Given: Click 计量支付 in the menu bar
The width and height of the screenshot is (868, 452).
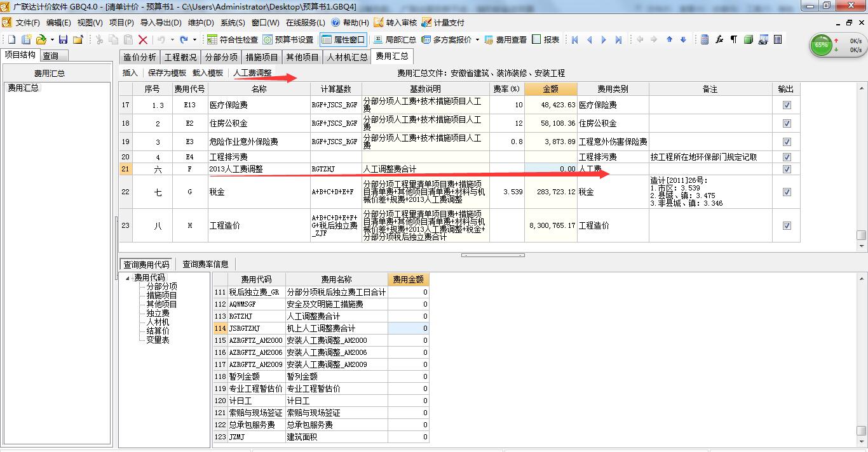Looking at the screenshot, I should click(x=443, y=22).
